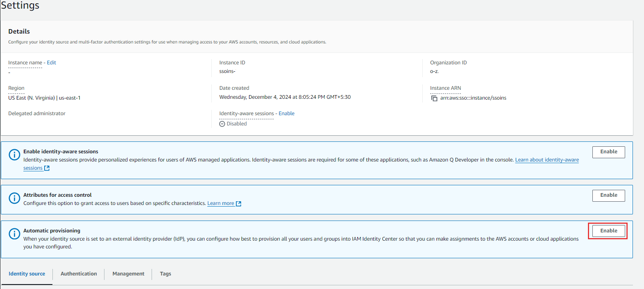Click the 'US East (N. Virginia) | us-east-1' value
This screenshot has width=644, height=289.
click(44, 98)
